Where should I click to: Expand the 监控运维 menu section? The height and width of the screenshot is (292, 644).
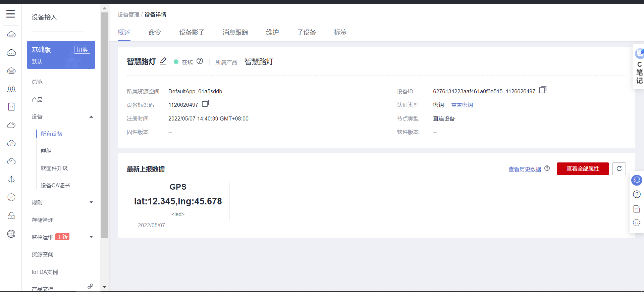click(91, 237)
